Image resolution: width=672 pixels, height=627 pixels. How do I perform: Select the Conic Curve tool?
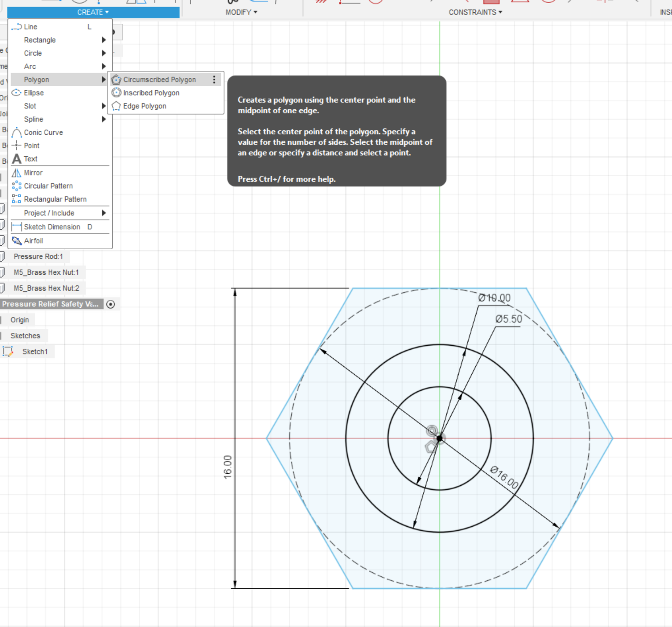[x=44, y=132]
